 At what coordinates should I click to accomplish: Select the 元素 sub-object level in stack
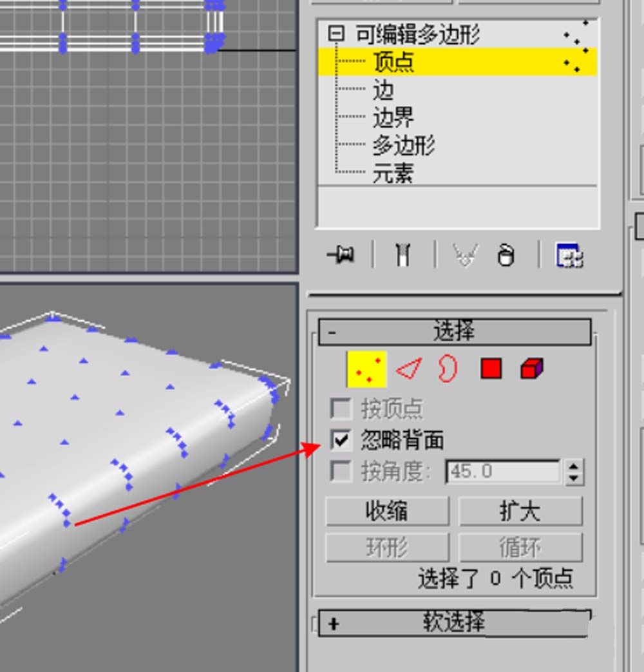393,173
